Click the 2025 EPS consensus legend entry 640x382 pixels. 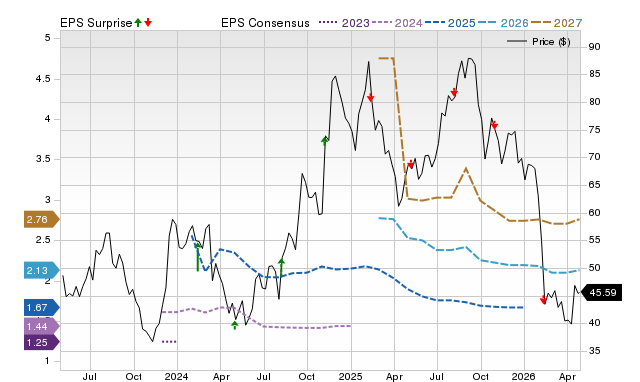pyautogui.click(x=450, y=23)
